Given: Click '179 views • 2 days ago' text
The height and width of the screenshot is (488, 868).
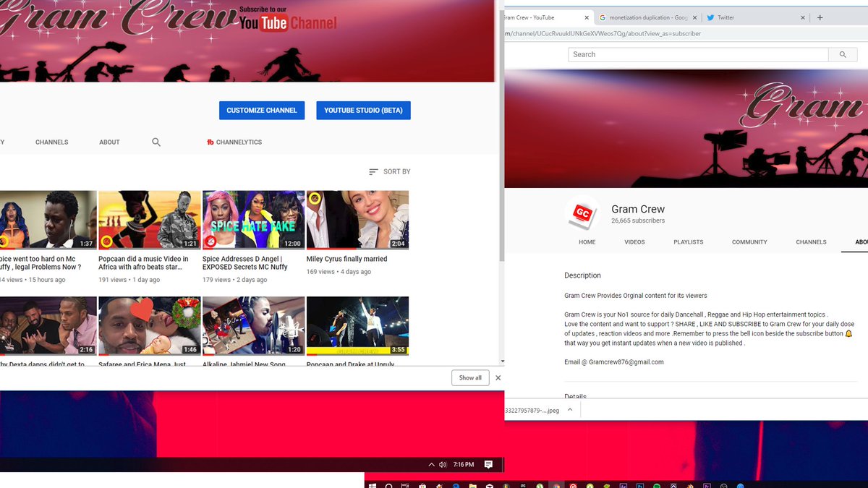Looking at the screenshot, I should (234, 280).
